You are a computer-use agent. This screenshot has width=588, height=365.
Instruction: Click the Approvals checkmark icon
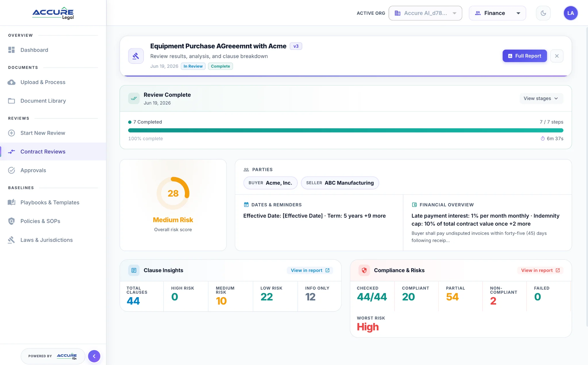tap(11, 170)
